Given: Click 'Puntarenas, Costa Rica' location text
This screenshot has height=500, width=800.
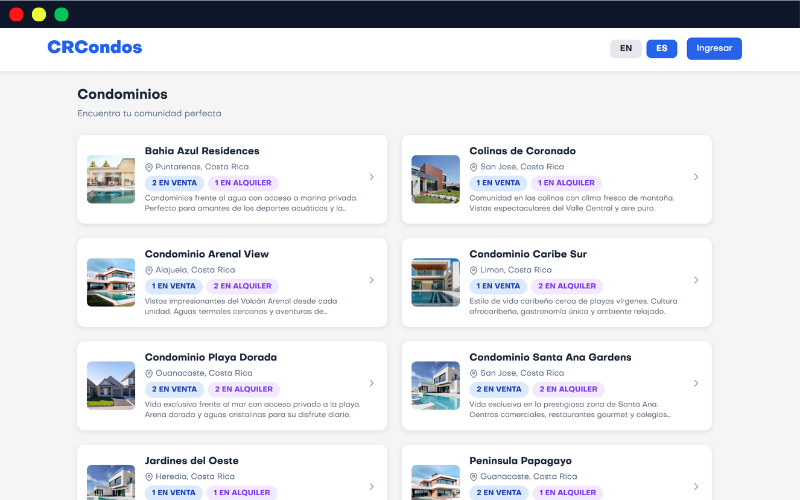Looking at the screenshot, I should 202,167.
